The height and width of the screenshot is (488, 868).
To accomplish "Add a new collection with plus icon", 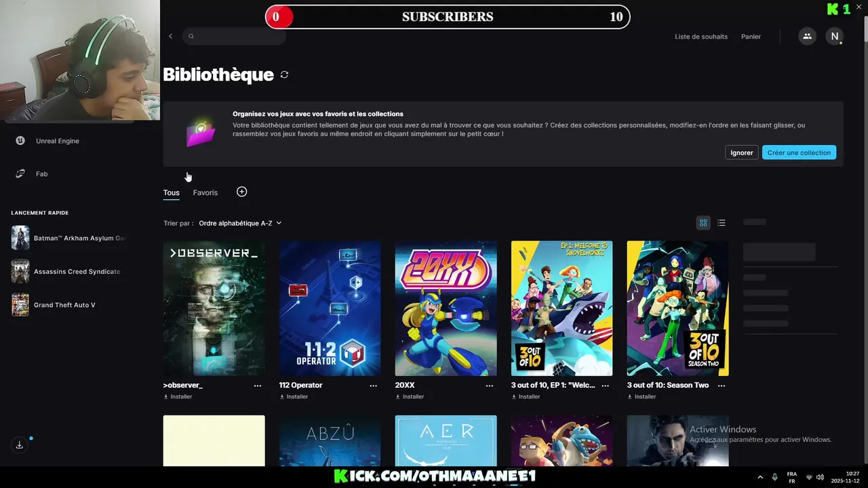I will point(241,192).
